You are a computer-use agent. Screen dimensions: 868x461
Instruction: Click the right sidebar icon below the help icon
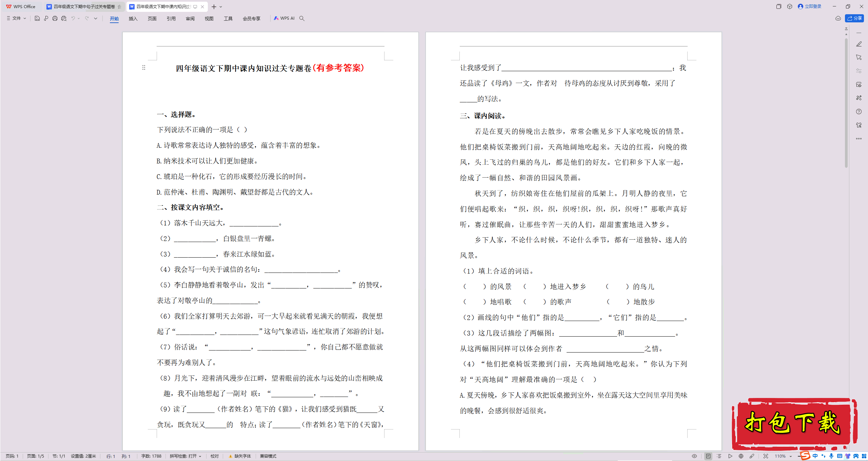(x=859, y=125)
